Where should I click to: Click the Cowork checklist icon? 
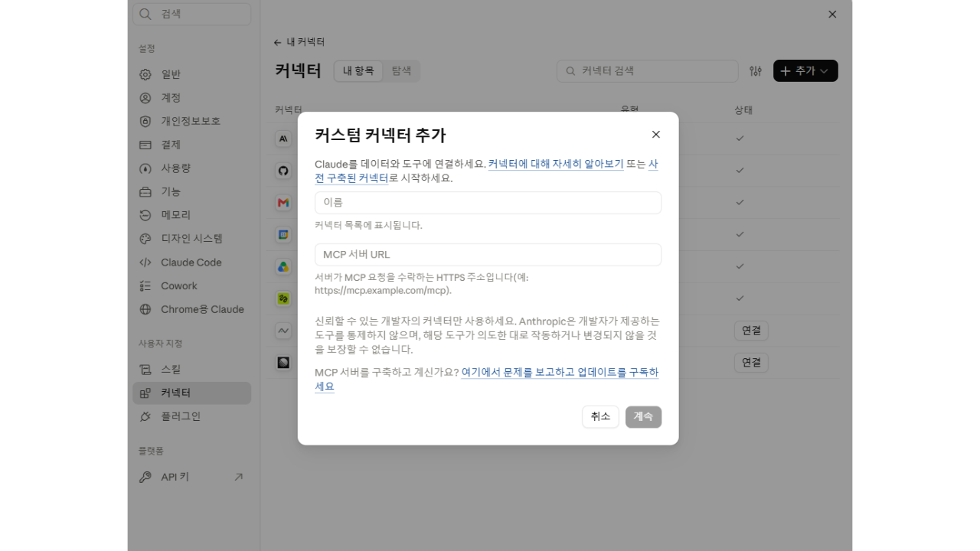click(145, 286)
